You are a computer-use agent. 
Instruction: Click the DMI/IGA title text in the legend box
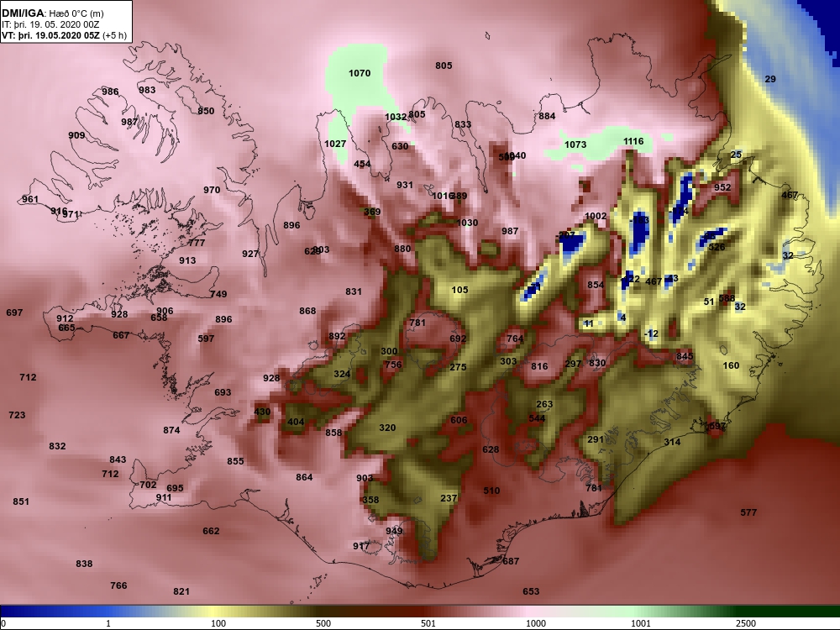23,13
